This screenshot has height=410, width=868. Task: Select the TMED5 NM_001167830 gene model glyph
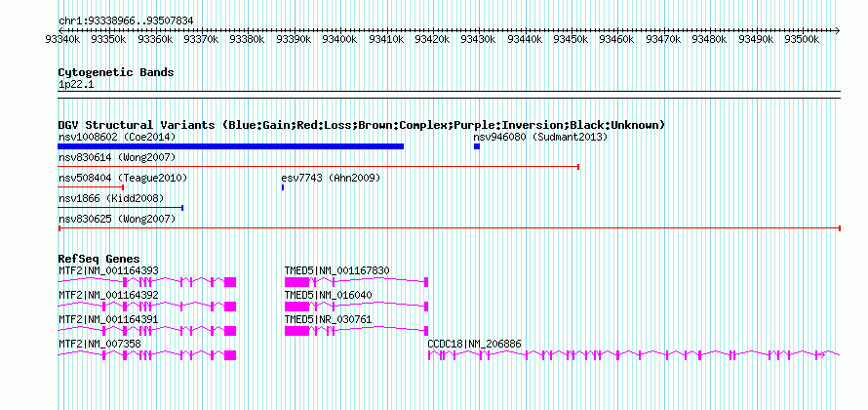(357, 281)
